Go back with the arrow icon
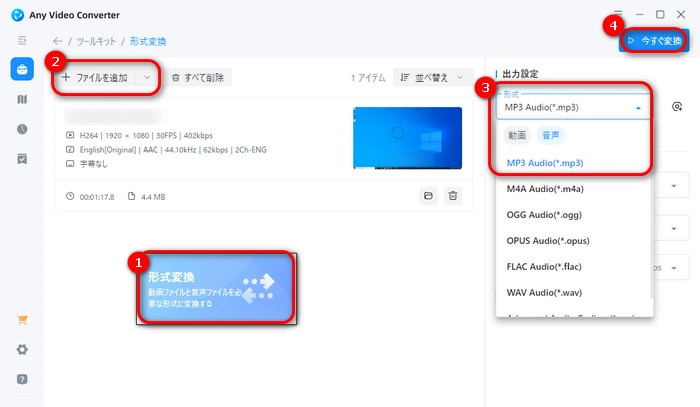 click(57, 41)
